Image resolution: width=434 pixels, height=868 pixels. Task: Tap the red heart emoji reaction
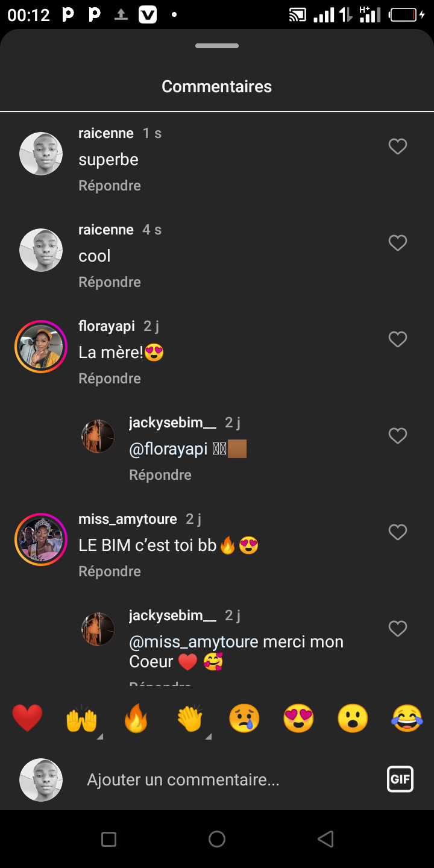tap(27, 719)
